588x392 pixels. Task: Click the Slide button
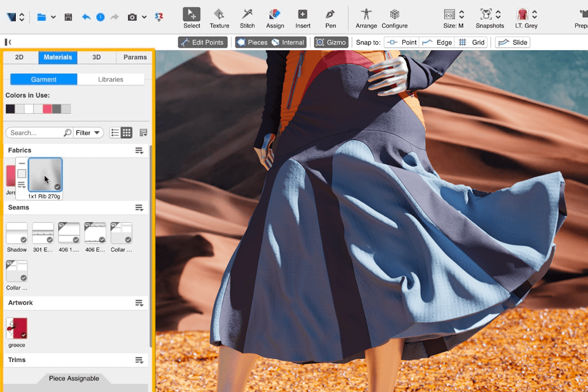pyautogui.click(x=513, y=42)
